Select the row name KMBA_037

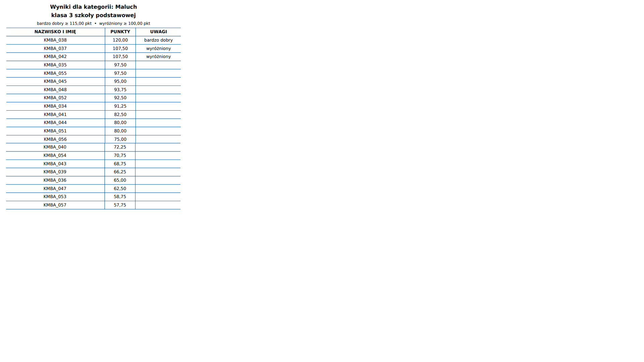[55, 49]
